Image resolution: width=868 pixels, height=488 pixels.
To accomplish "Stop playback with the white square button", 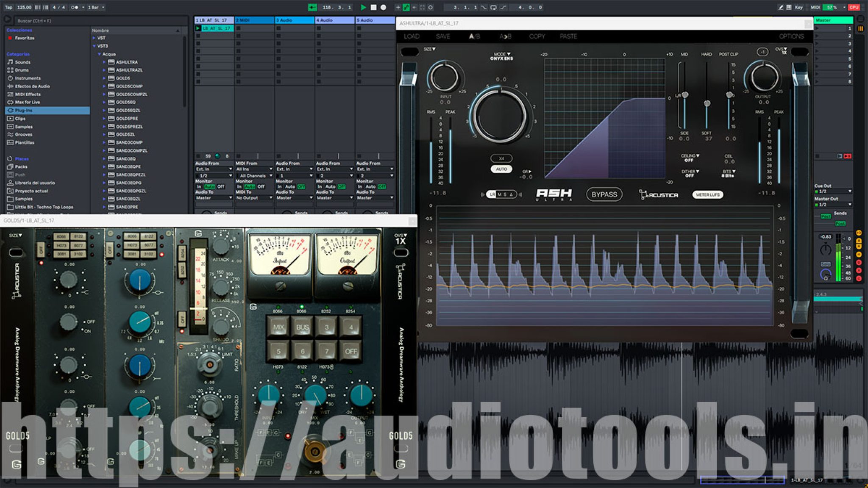I will point(373,7).
